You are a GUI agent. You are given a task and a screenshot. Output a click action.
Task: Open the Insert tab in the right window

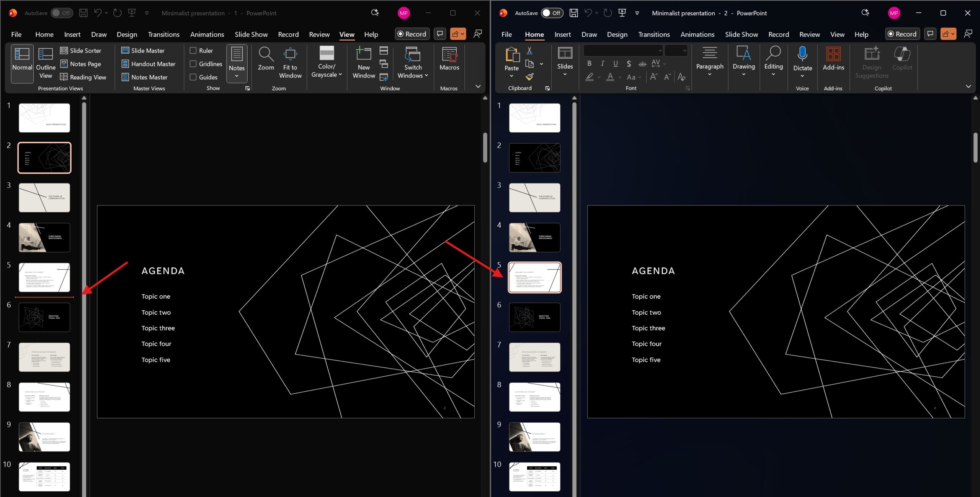(562, 34)
